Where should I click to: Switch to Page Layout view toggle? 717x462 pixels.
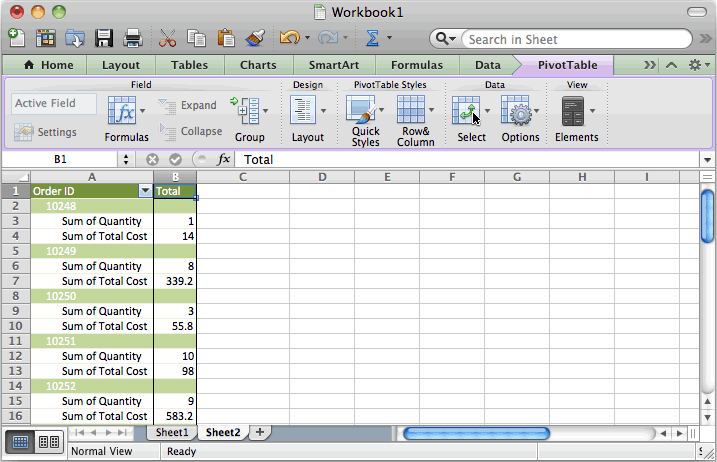[49, 442]
